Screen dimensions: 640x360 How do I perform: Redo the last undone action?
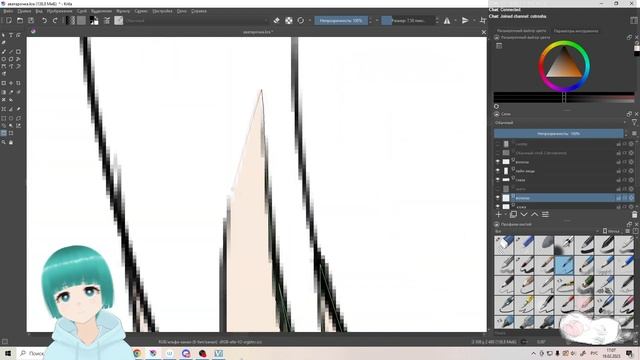coord(55,20)
